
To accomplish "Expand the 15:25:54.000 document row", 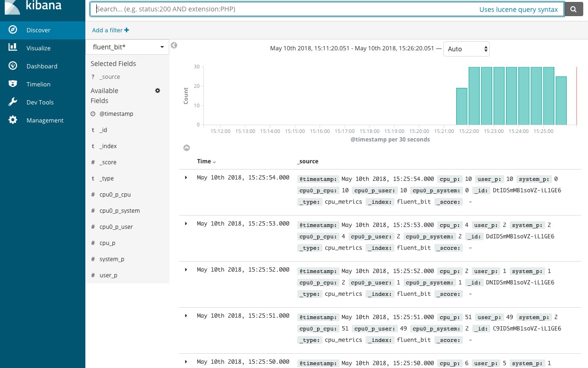I will tap(186, 178).
